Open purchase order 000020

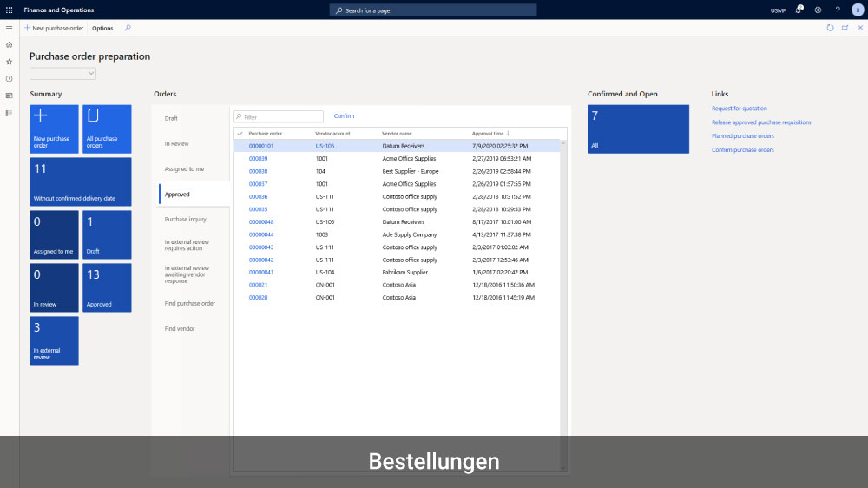pyautogui.click(x=258, y=298)
